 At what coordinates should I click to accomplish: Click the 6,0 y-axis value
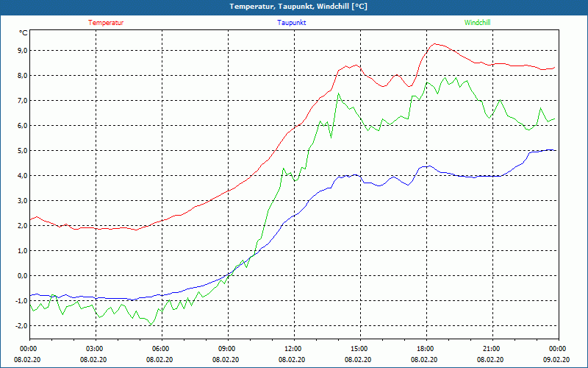[x=23, y=125]
